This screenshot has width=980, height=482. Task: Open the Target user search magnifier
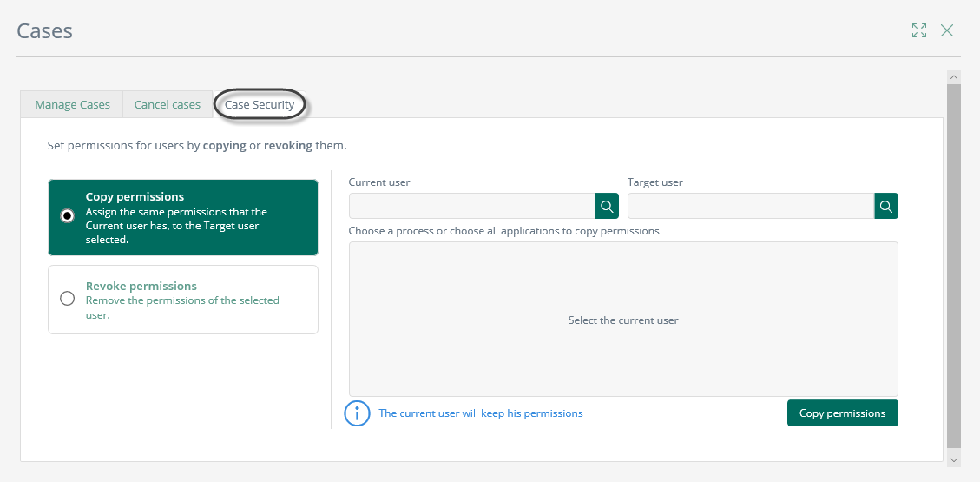click(886, 206)
